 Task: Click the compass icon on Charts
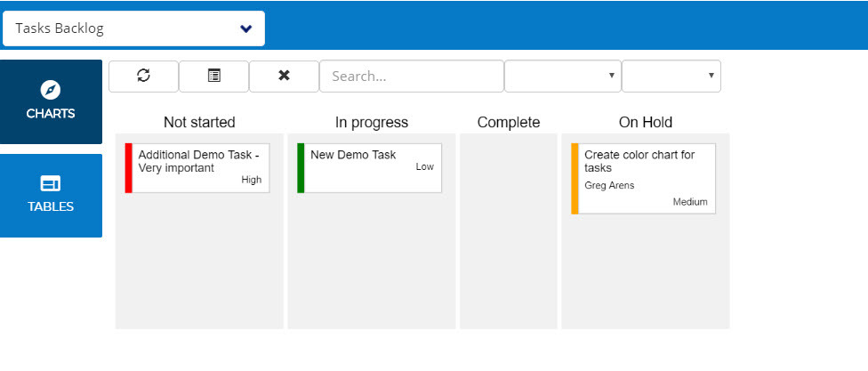[51, 90]
